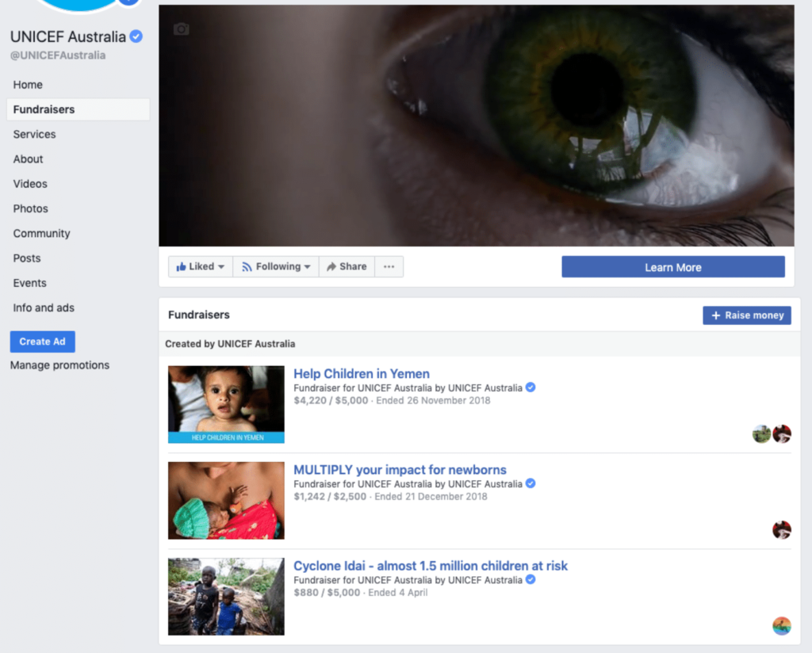Click the verified badge beside UNICEF Australia page name

(x=136, y=36)
